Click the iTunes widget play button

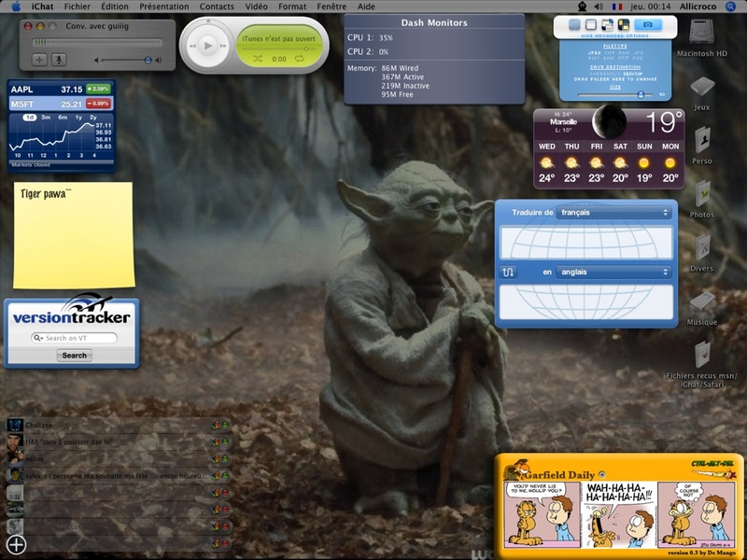click(x=208, y=45)
